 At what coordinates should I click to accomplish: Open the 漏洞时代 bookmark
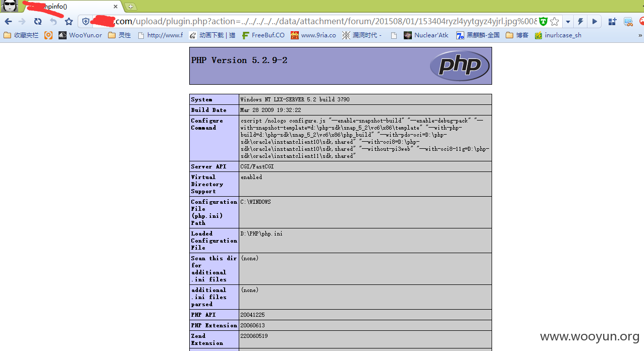pyautogui.click(x=362, y=35)
